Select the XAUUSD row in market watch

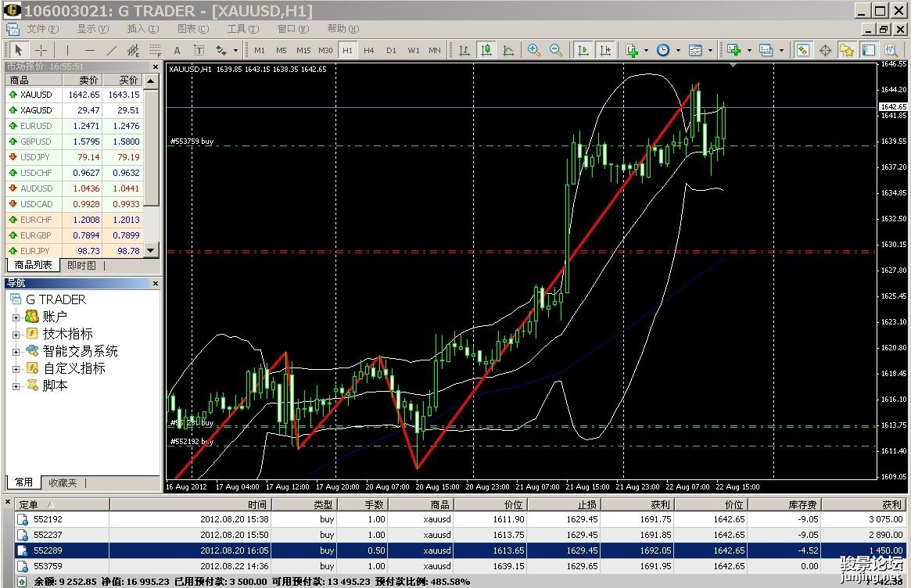tap(74, 94)
